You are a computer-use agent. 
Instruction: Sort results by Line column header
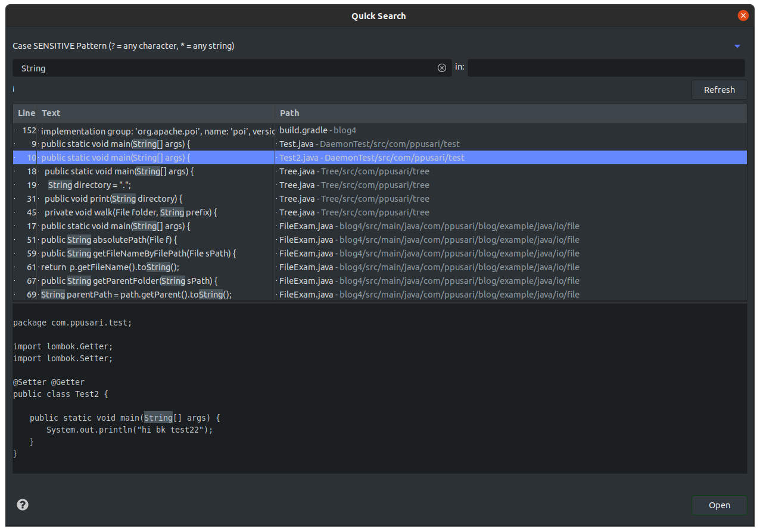pos(26,113)
